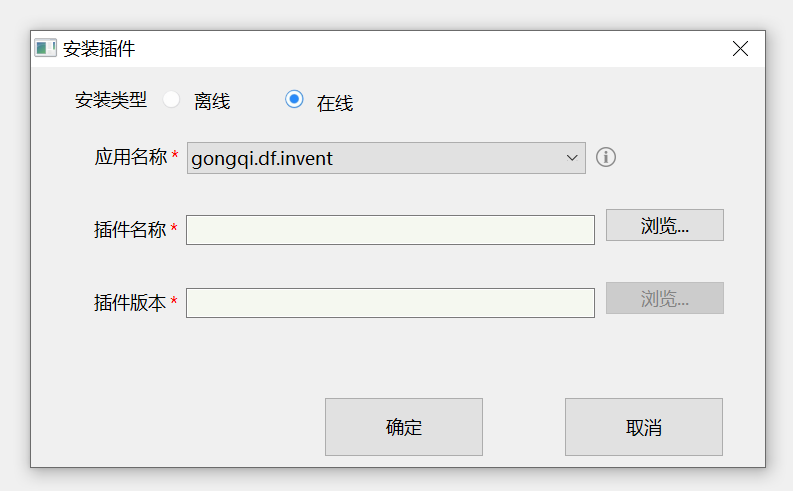Click the 应用名称 field label
This screenshot has width=793, height=491.
pos(130,157)
